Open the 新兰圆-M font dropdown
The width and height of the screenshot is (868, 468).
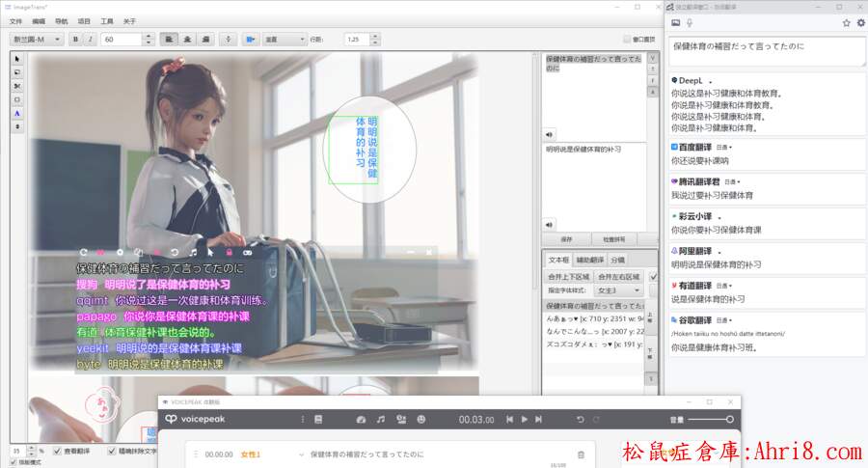tap(38, 40)
